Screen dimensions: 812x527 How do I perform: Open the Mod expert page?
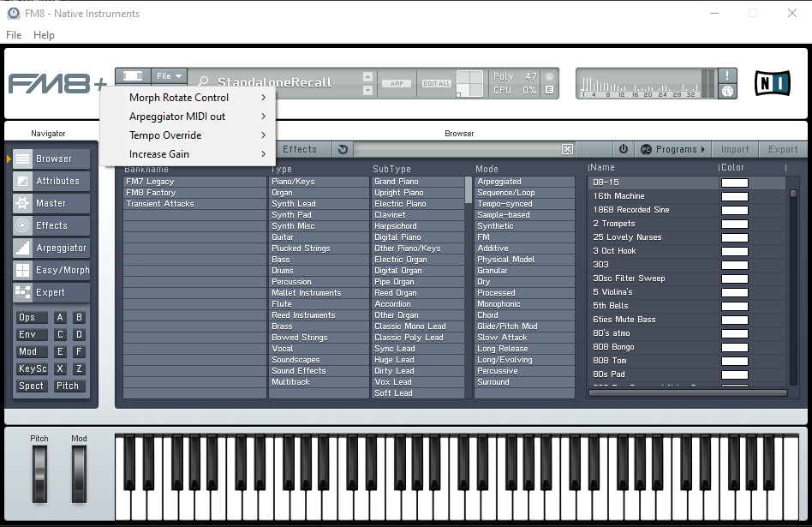tap(32, 351)
